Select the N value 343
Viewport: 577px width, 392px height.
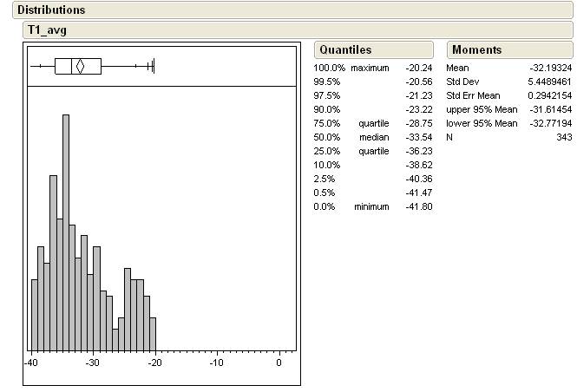click(563, 137)
